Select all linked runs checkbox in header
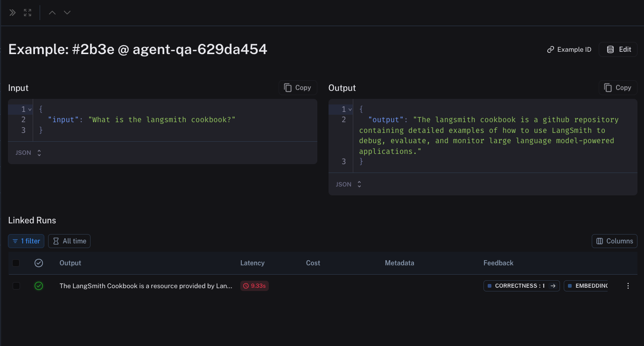This screenshot has height=346, width=644. 16,263
